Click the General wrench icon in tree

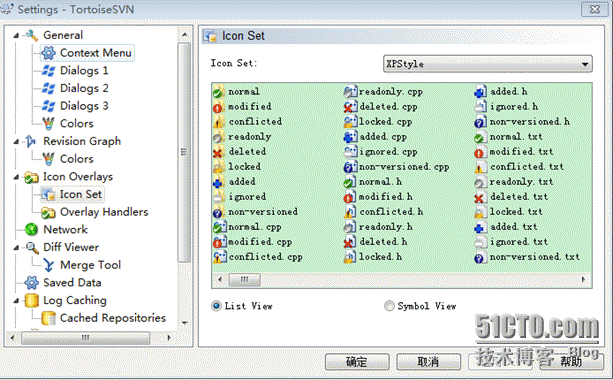31,35
